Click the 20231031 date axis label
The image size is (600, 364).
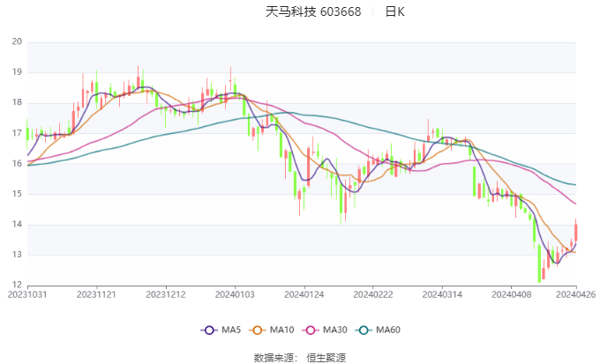pos(28,295)
